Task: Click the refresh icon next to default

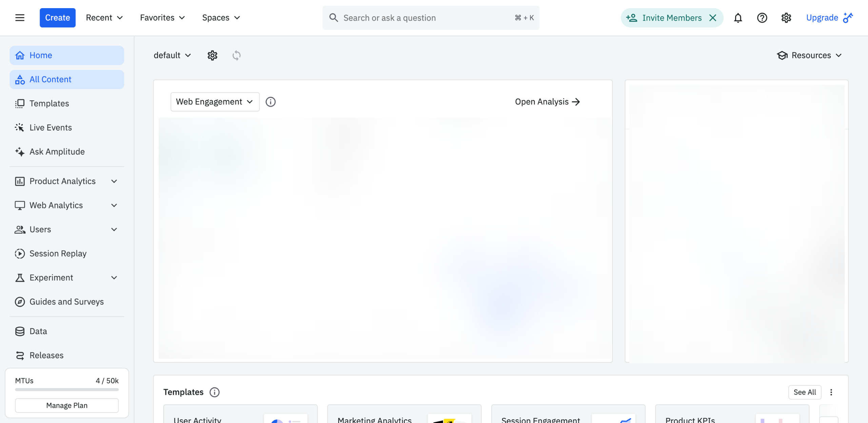Action: pos(236,55)
